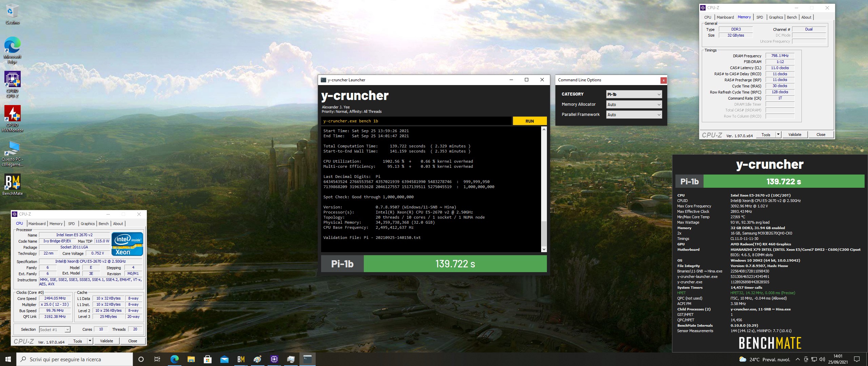
Task: Open the volume control in system tray
Action: [822, 359]
